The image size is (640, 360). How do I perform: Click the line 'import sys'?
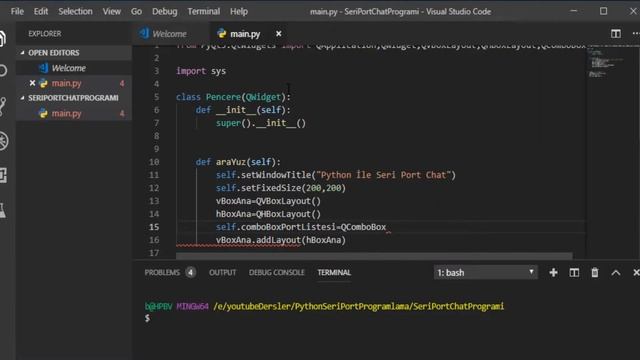pos(201,71)
